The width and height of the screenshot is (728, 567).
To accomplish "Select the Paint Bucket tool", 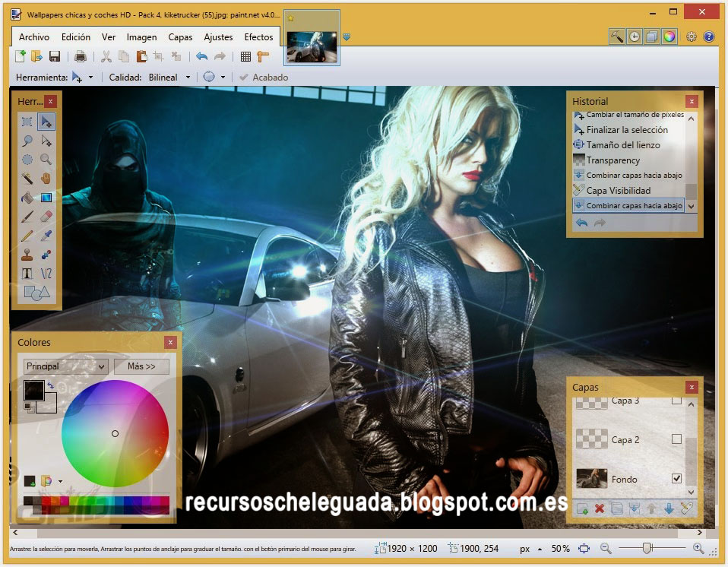I will coord(27,198).
